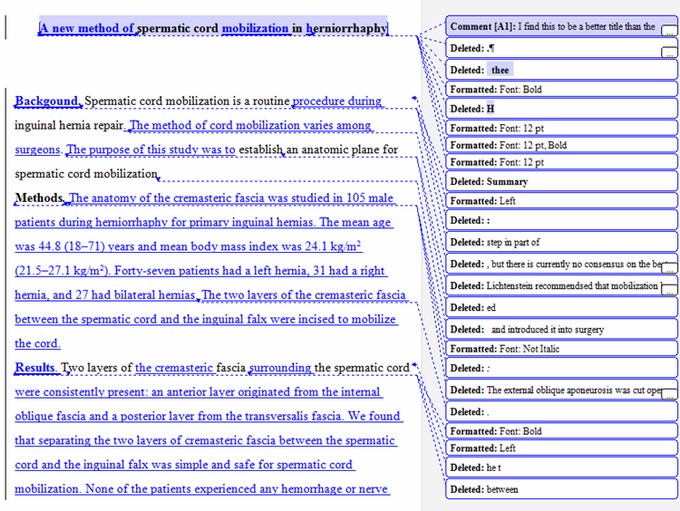Image resolution: width=680 pixels, height=511 pixels.
Task: Click 'the cord.' ending the Methods paragraph
Action: click(x=37, y=344)
